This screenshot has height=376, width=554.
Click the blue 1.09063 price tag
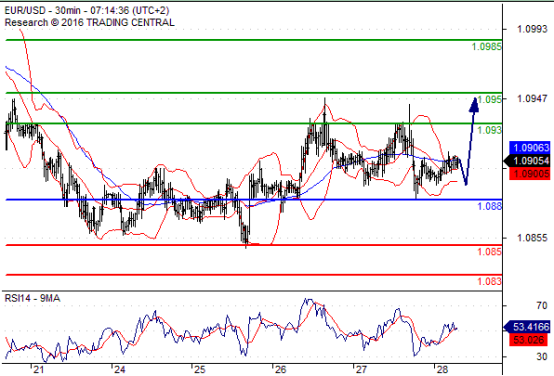point(530,147)
